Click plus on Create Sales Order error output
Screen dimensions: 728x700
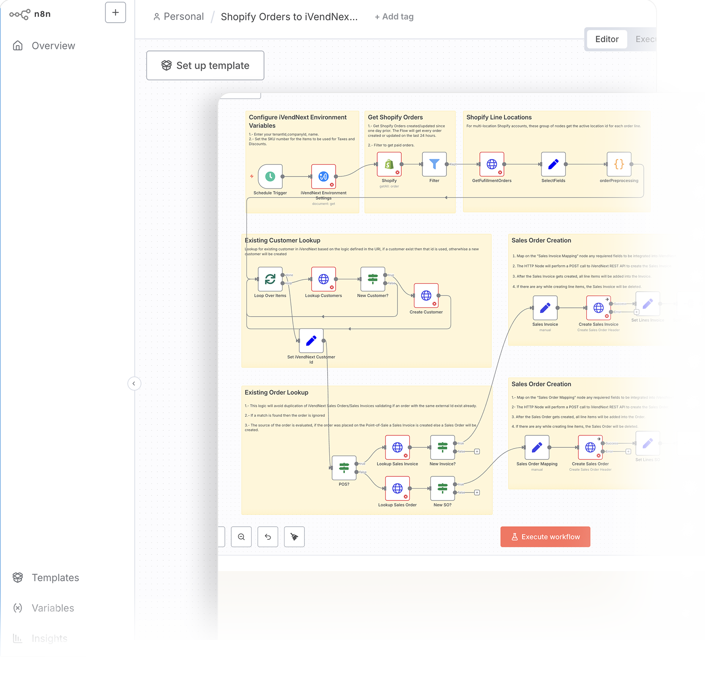(628, 451)
